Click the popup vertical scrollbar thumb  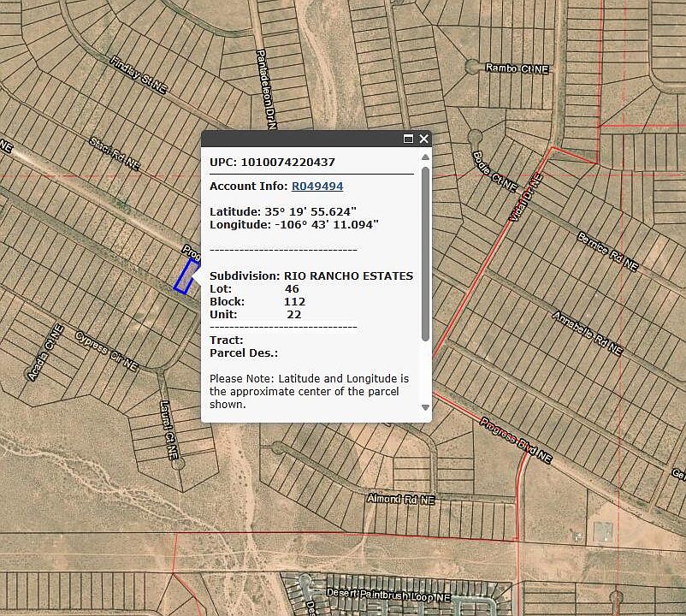pos(425,252)
